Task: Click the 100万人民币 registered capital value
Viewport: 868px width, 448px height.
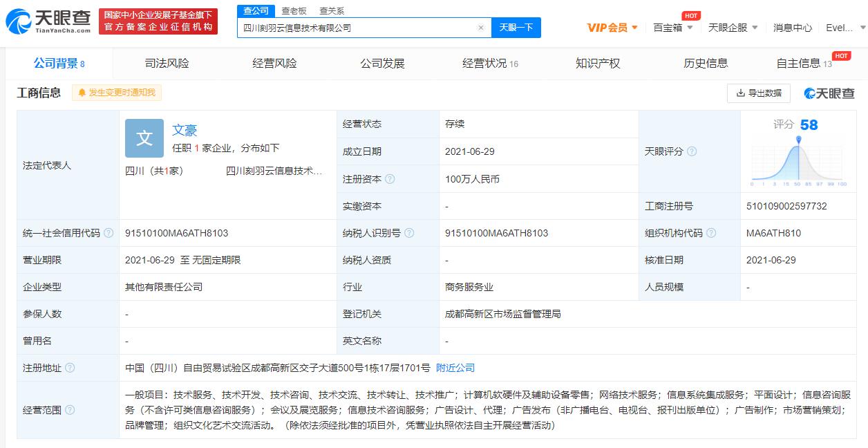Action: click(x=473, y=179)
